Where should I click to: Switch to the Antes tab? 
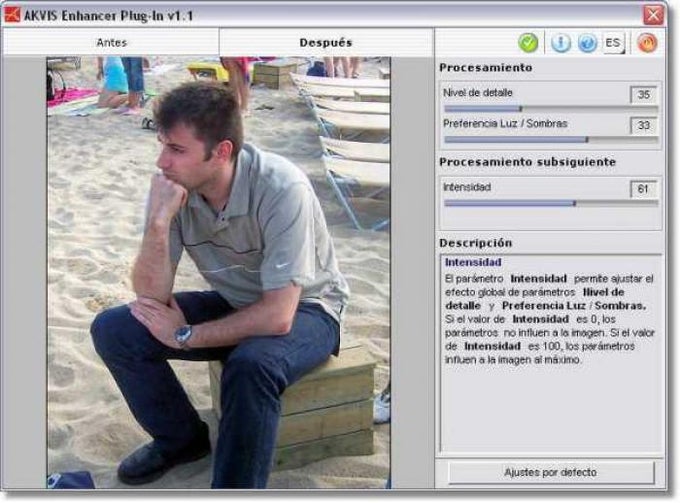111,42
